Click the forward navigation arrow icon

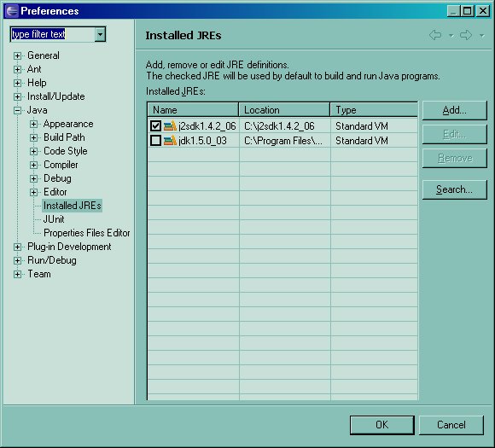click(x=466, y=35)
